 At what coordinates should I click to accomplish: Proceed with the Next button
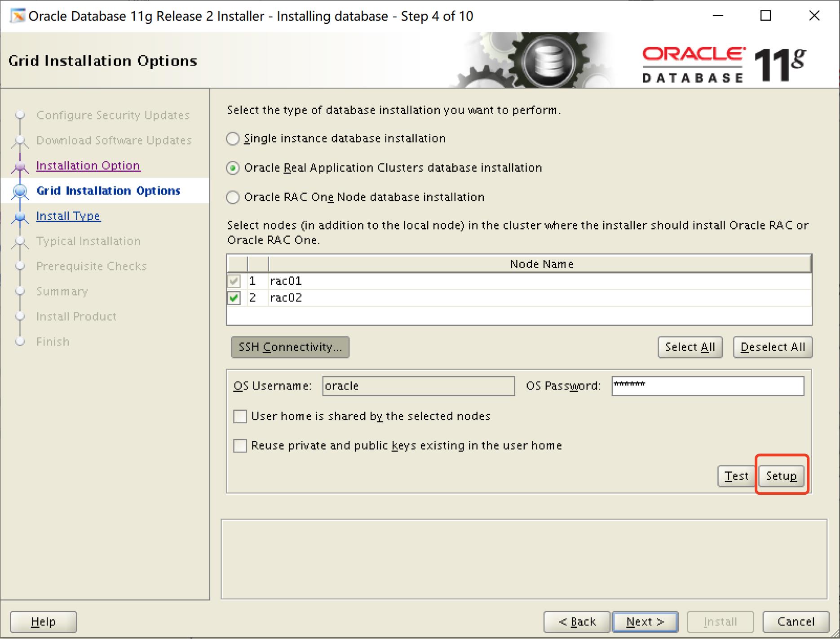pos(645,621)
